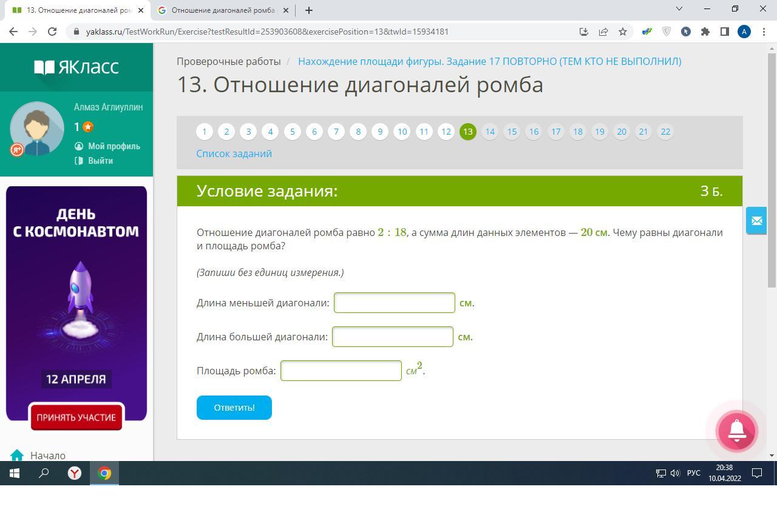
Task: Click the Home house icon in sidebar
Action: click(17, 455)
